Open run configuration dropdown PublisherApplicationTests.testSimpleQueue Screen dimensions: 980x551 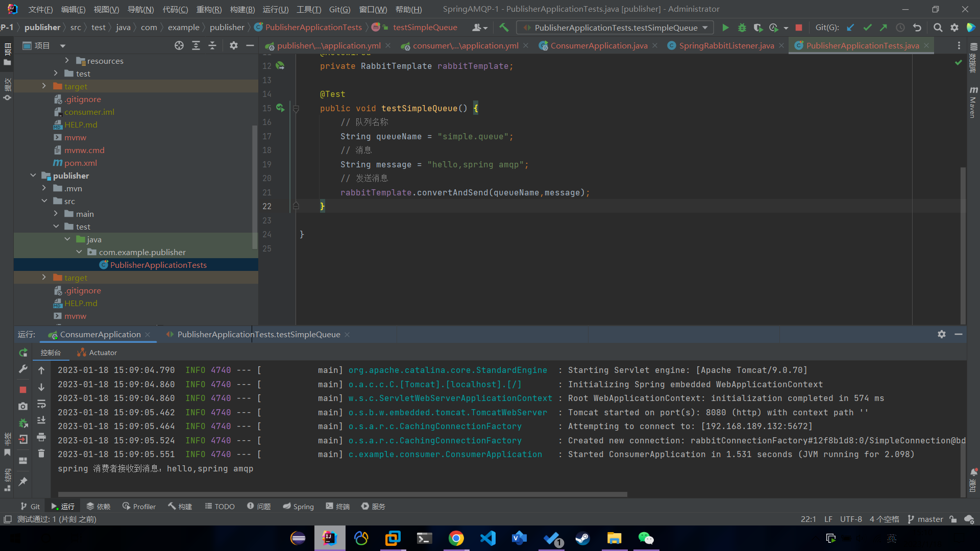(615, 28)
